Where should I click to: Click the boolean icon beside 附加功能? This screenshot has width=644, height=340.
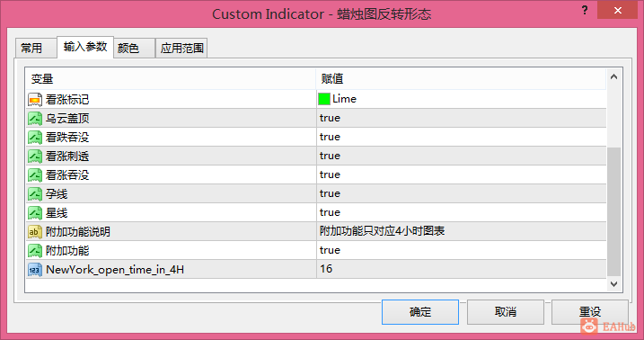[35, 251]
